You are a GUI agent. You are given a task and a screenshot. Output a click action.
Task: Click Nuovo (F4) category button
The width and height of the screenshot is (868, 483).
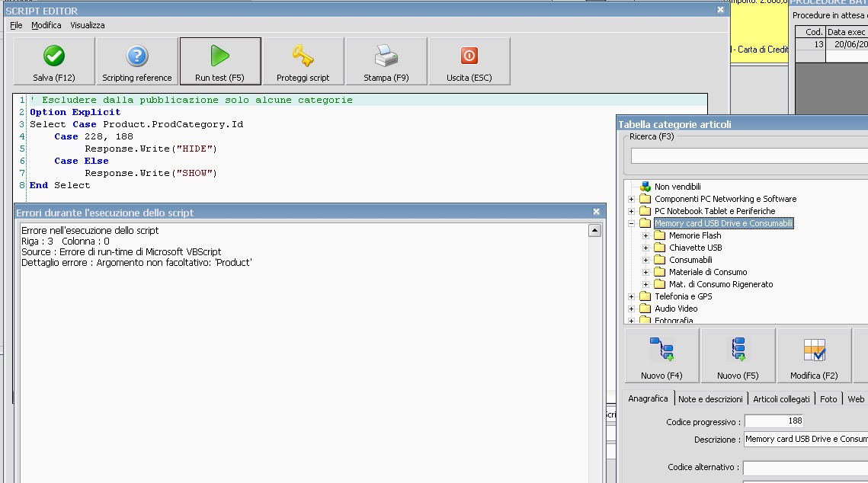point(662,355)
